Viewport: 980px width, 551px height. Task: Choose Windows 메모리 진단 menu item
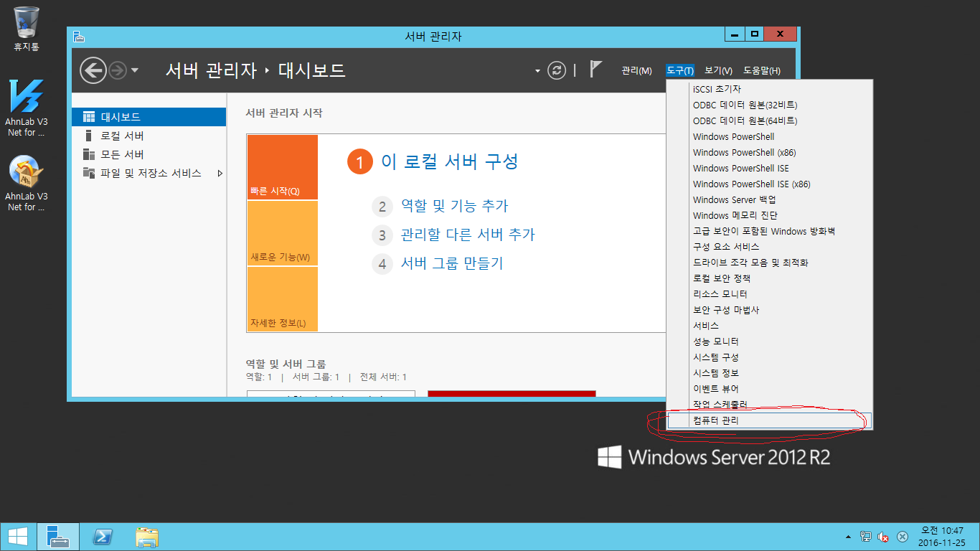770,216
